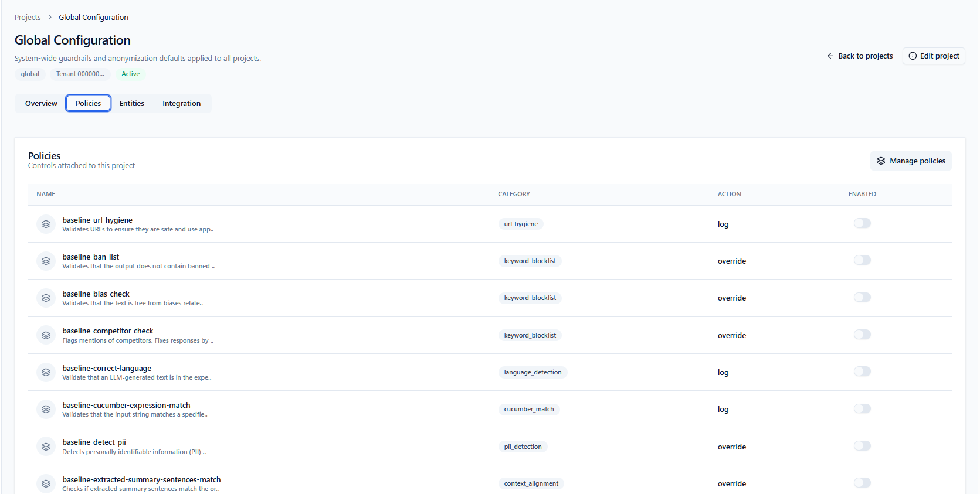Click the Manage policies button
The width and height of the screenshot is (980, 494).
[x=911, y=161]
